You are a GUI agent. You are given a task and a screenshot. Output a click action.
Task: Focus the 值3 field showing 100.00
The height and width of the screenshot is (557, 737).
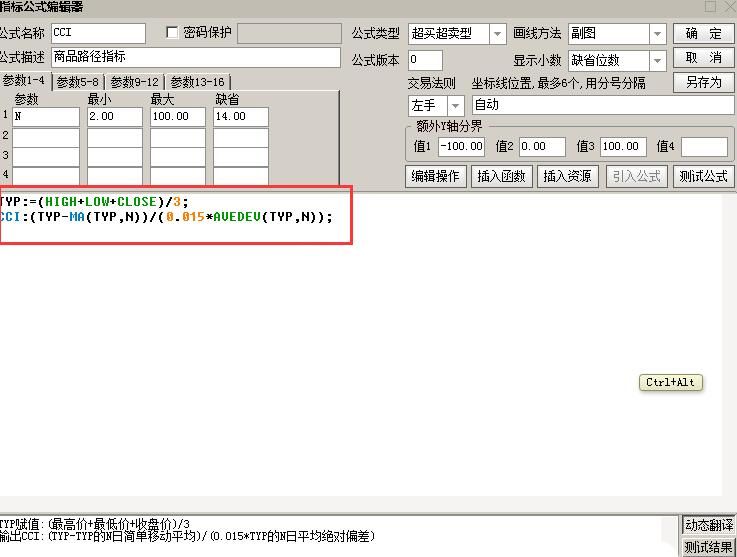tap(623, 147)
